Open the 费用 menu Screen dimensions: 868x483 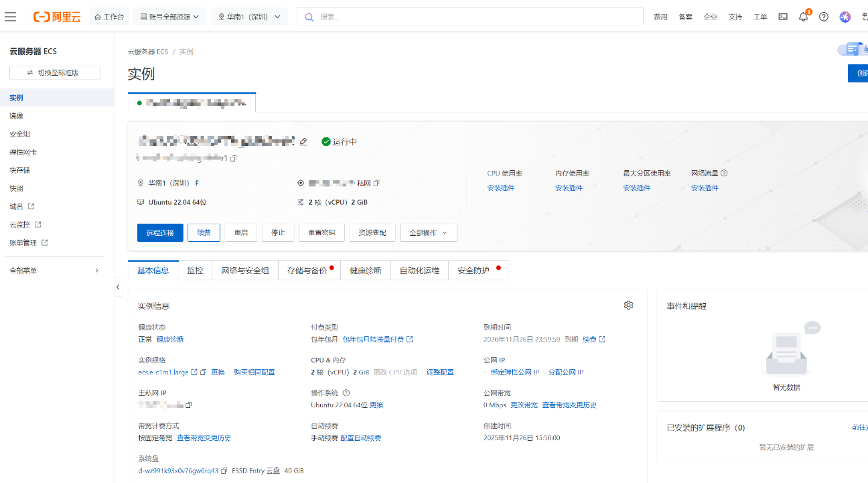[660, 17]
